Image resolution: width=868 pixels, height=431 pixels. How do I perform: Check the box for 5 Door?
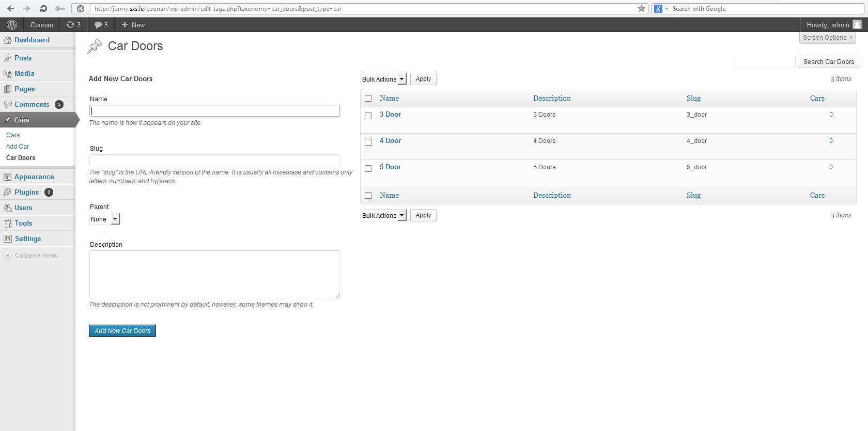368,168
